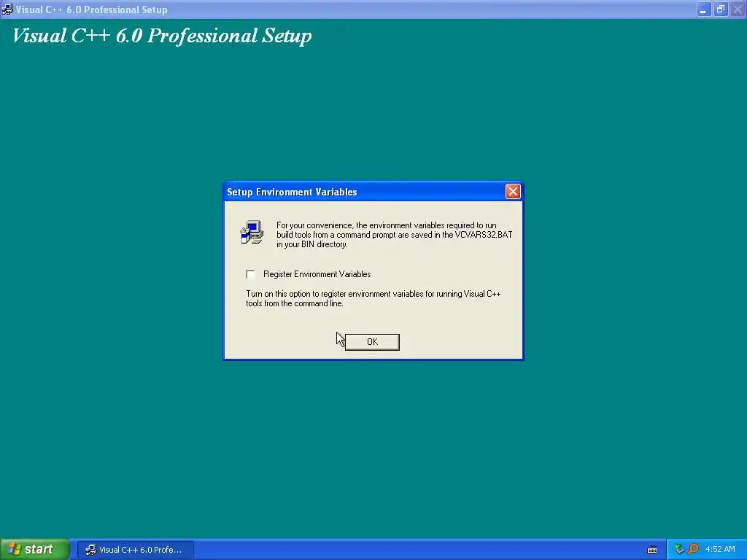Click the VCVARS32.BAT description text

click(x=394, y=235)
